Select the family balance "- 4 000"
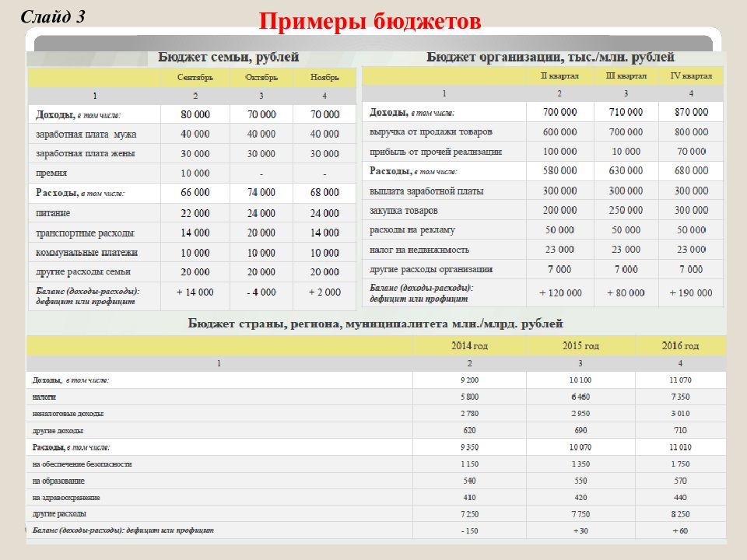 pos(261,292)
